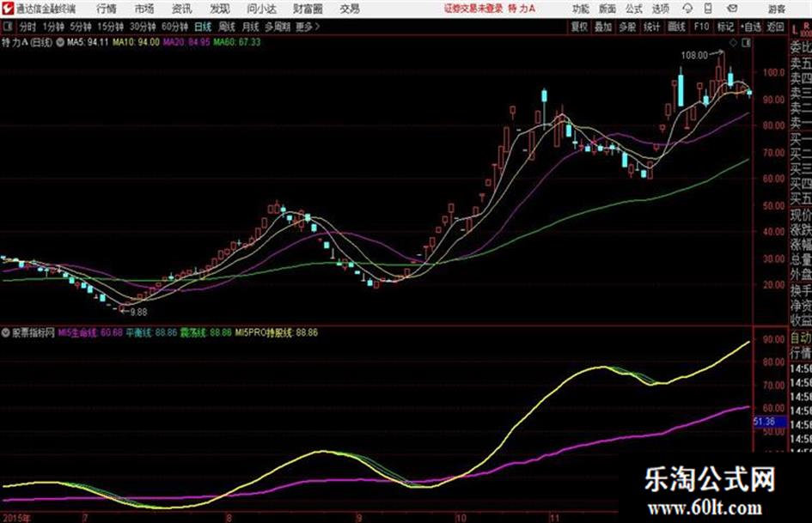Click the panel layout icon before 分时
The image size is (812, 523).
click(x=8, y=27)
